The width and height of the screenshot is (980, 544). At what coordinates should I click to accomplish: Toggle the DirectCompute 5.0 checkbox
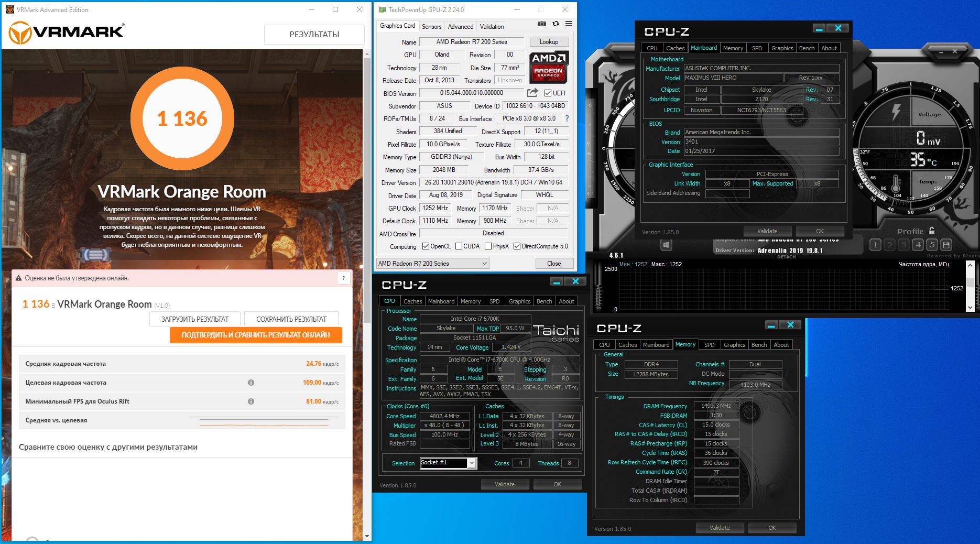pos(517,246)
